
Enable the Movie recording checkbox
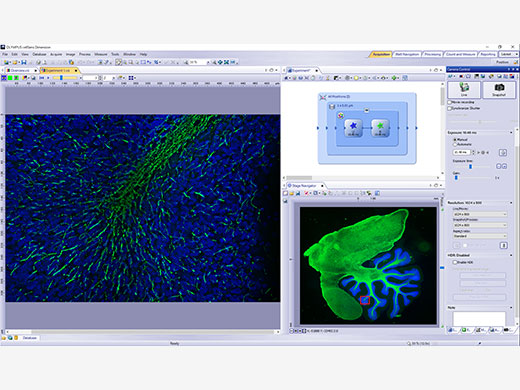click(449, 102)
